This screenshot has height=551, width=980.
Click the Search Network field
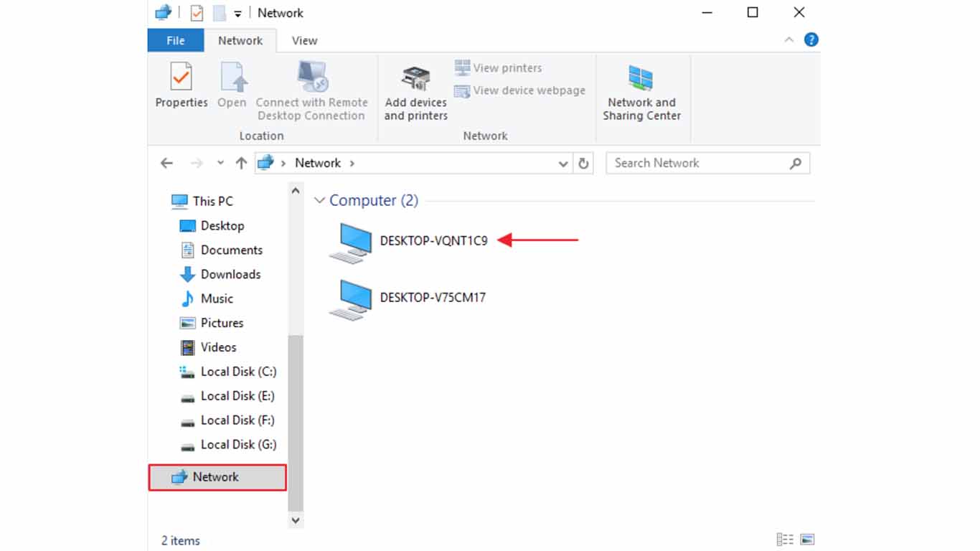pos(699,163)
